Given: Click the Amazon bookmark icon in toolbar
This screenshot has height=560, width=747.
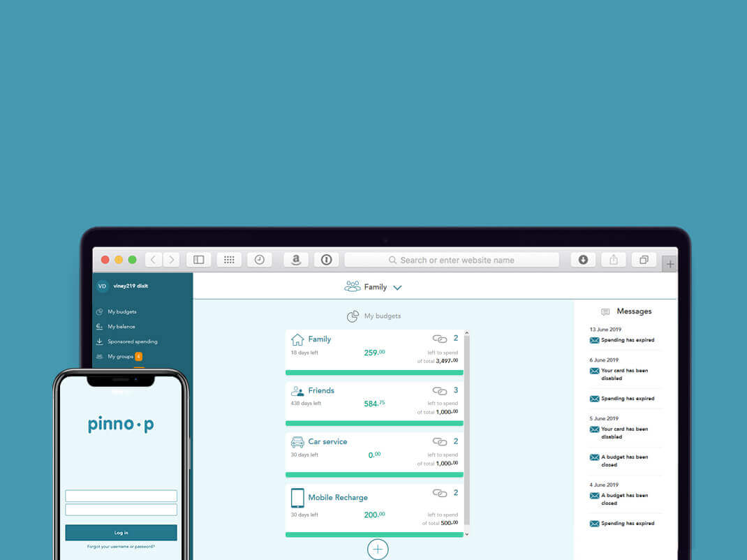Looking at the screenshot, I should point(296,260).
